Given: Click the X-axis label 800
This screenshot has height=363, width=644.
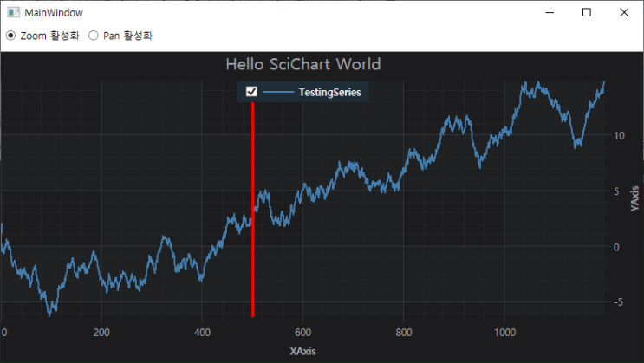Looking at the screenshot, I should (404, 332).
